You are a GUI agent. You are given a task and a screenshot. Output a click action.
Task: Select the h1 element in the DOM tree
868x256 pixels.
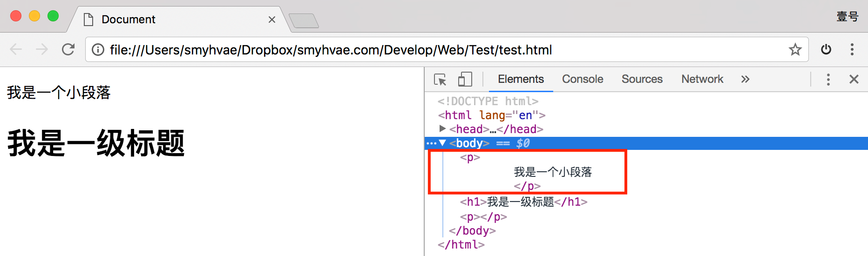524,202
